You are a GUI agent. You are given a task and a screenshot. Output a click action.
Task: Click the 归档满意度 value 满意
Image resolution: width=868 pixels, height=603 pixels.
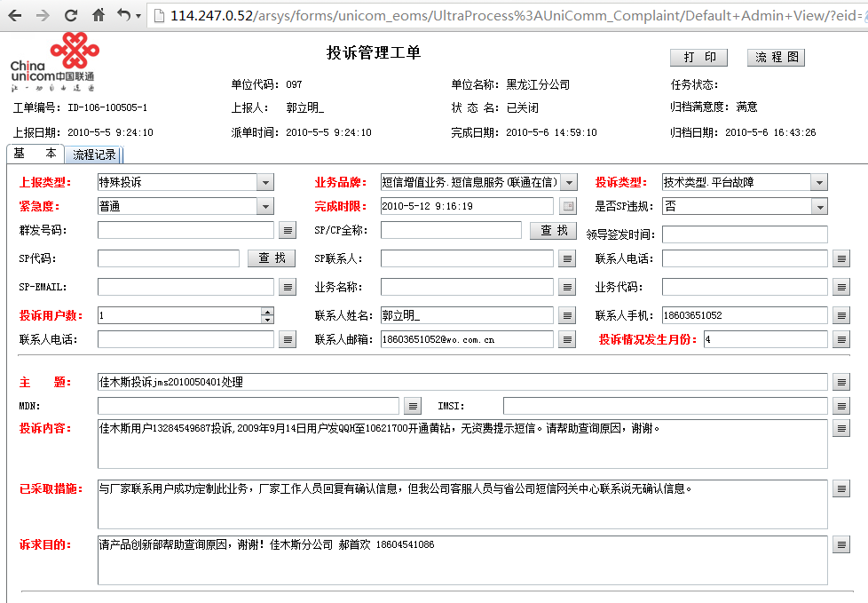pos(746,107)
